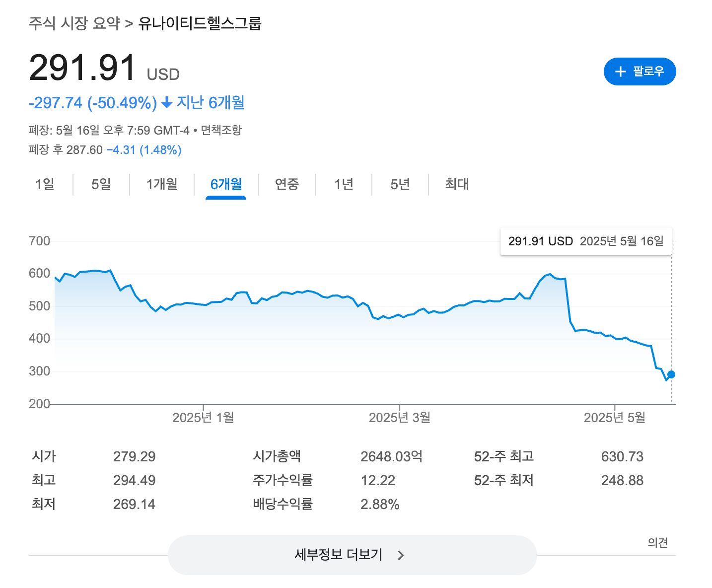The width and height of the screenshot is (712, 588).
Task: Click the 52-주 최고 label
Action: click(504, 456)
